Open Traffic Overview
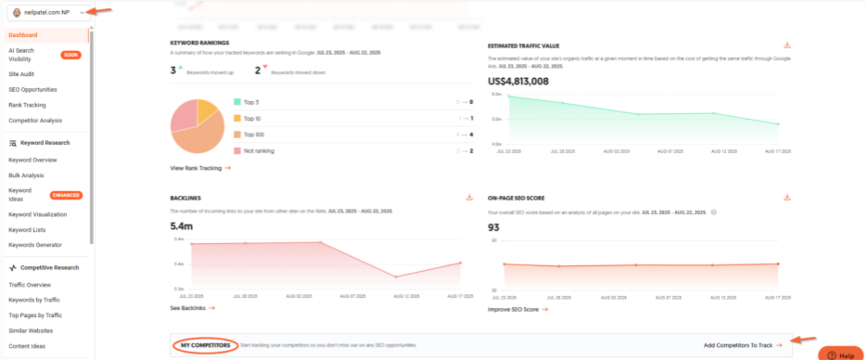868x360 pixels. [30, 285]
